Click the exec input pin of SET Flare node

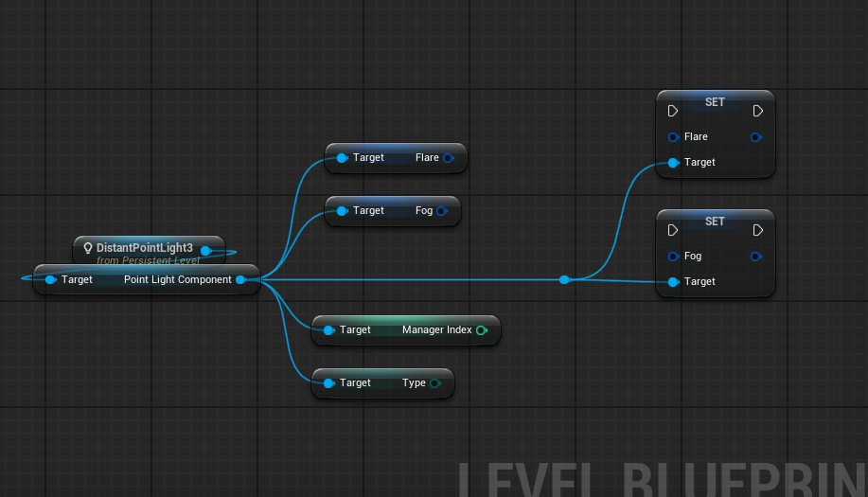click(673, 112)
